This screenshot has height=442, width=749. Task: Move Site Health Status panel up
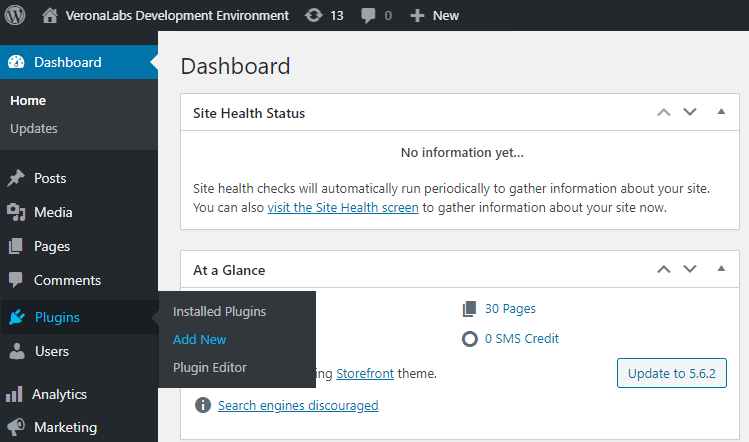pyautogui.click(x=663, y=112)
